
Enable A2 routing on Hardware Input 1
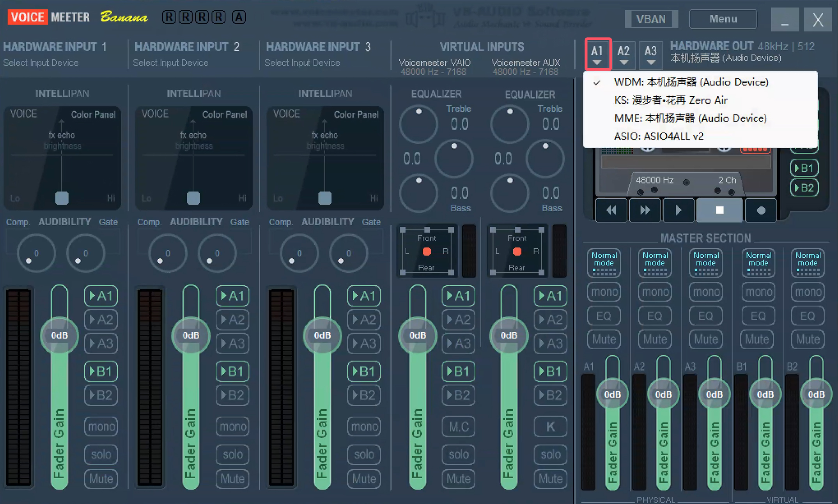point(101,320)
